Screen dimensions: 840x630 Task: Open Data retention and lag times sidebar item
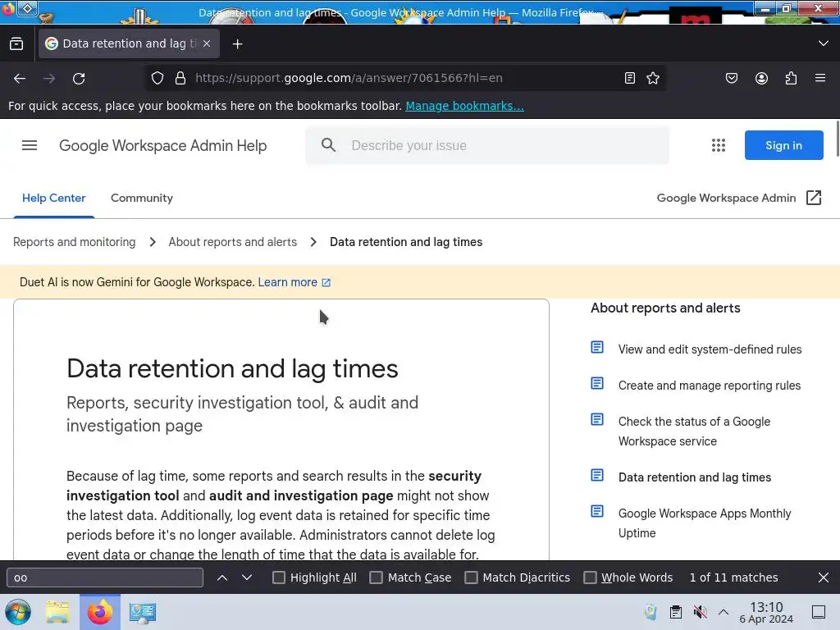click(x=695, y=477)
